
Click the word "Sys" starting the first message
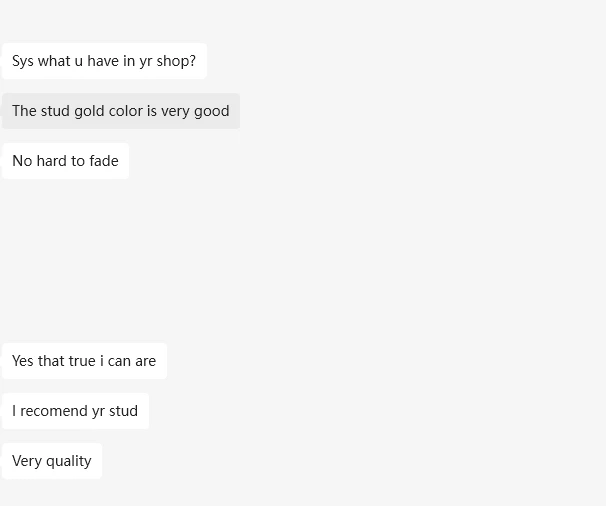[x=23, y=61]
